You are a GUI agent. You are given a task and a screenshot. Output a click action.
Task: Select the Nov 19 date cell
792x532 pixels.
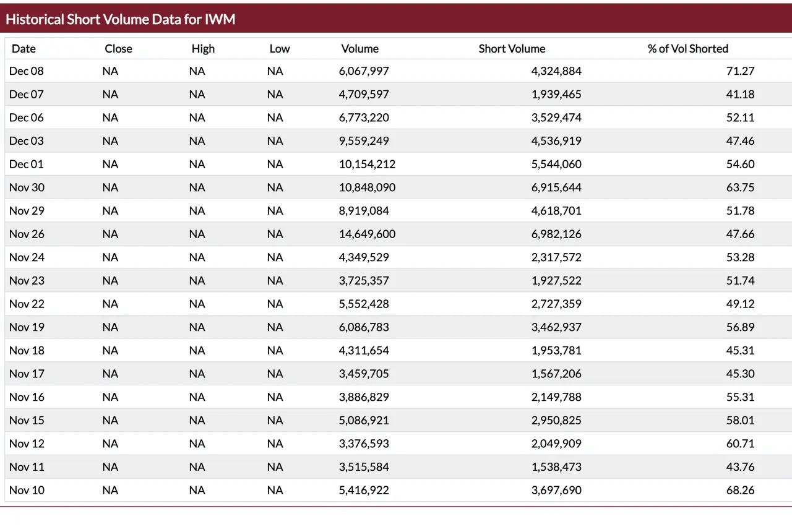[27, 327]
